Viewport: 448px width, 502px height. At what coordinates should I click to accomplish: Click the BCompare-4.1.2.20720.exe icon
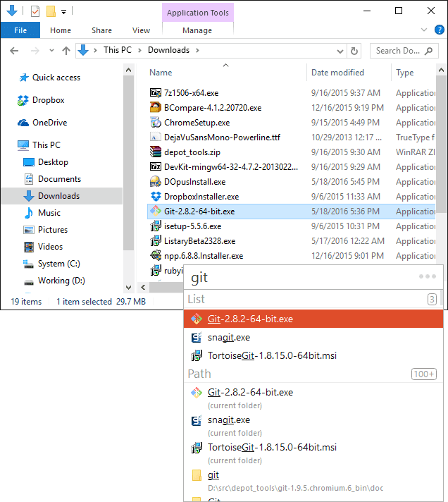tap(156, 108)
